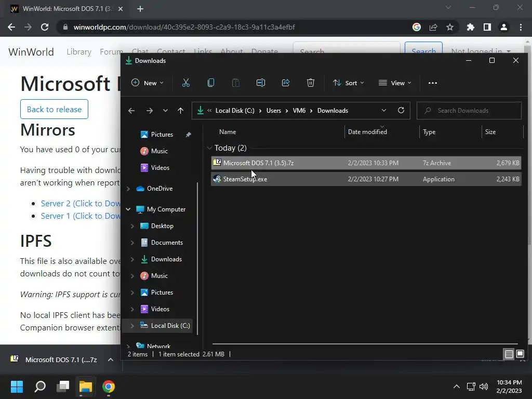The height and width of the screenshot is (399, 532).
Task: Click the Share icon in Explorer toolbar
Action: coord(286,83)
